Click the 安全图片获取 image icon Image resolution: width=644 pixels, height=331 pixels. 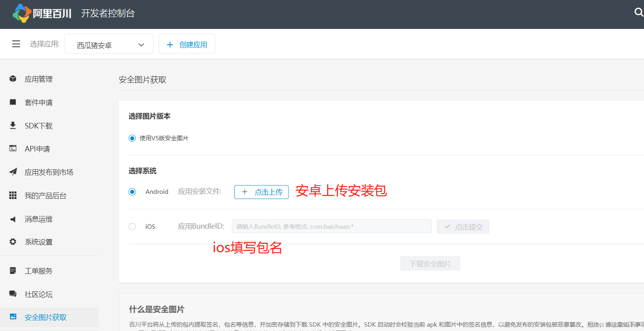click(x=13, y=317)
